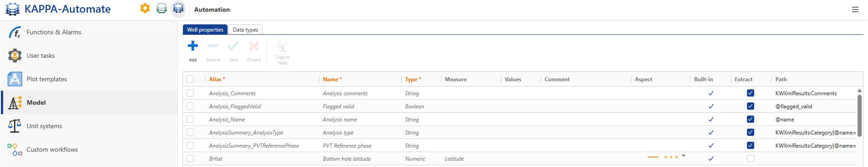Image resolution: width=868 pixels, height=167 pixels.
Task: Select the Analysis_Name row checkbox
Action: point(190,119)
